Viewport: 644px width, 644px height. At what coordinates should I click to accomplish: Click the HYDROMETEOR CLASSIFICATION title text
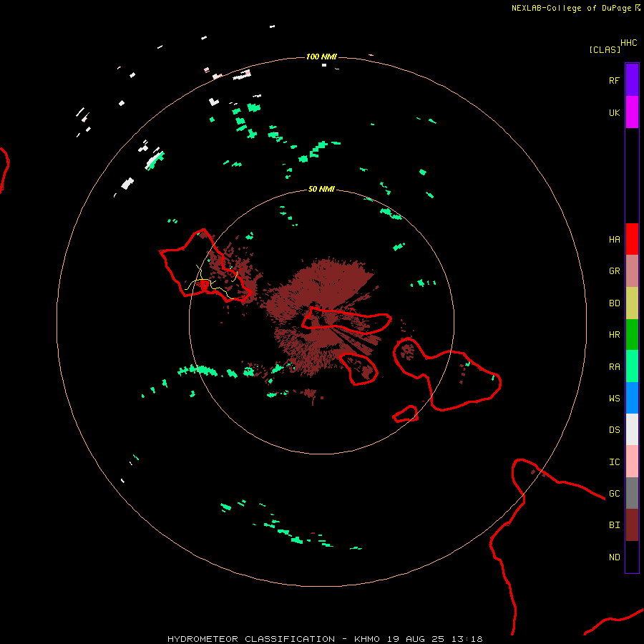(x=251, y=639)
